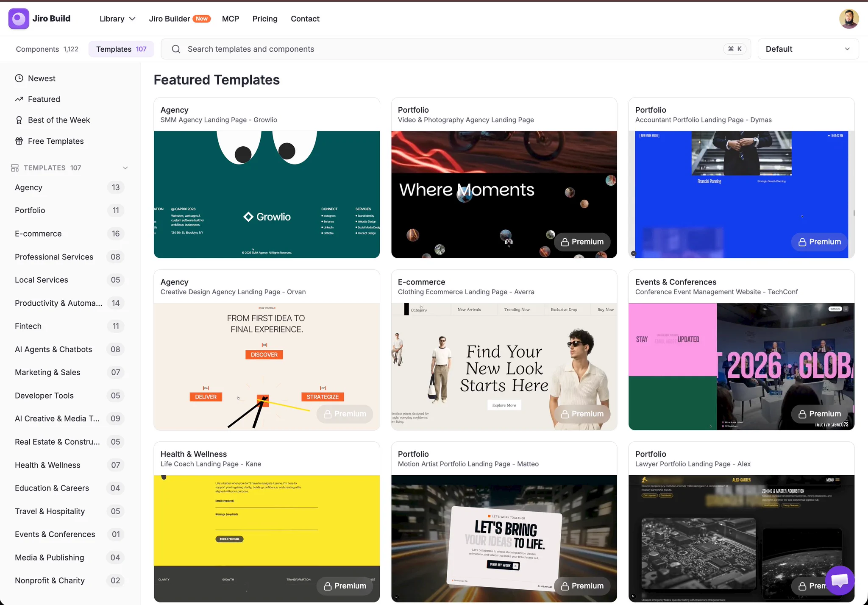868x605 pixels.
Task: Click the gift icon beside Free Templates
Action: click(x=19, y=141)
